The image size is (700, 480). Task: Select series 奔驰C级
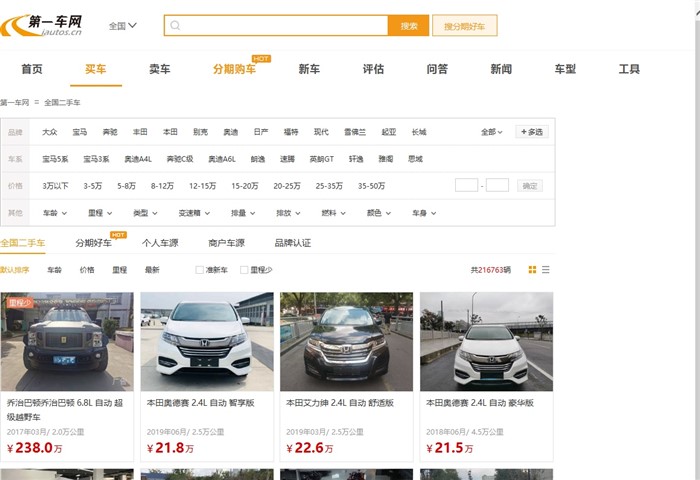180,159
